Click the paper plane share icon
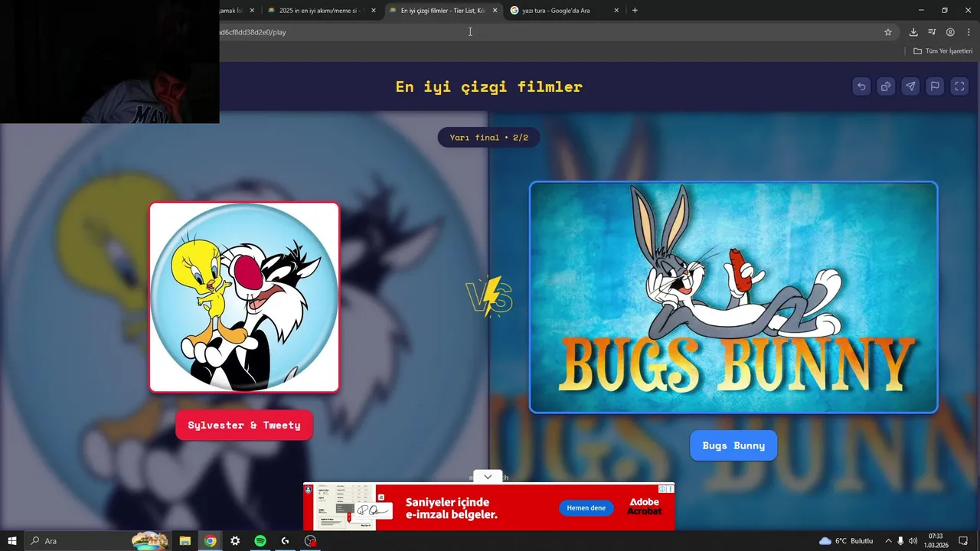The image size is (980, 551). pyautogui.click(x=910, y=86)
